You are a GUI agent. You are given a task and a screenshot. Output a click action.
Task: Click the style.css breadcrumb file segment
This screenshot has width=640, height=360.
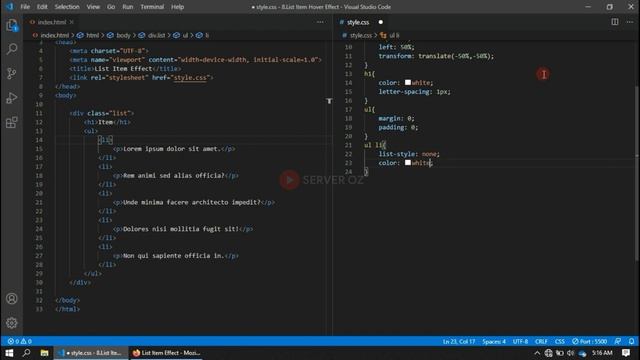coord(357,36)
